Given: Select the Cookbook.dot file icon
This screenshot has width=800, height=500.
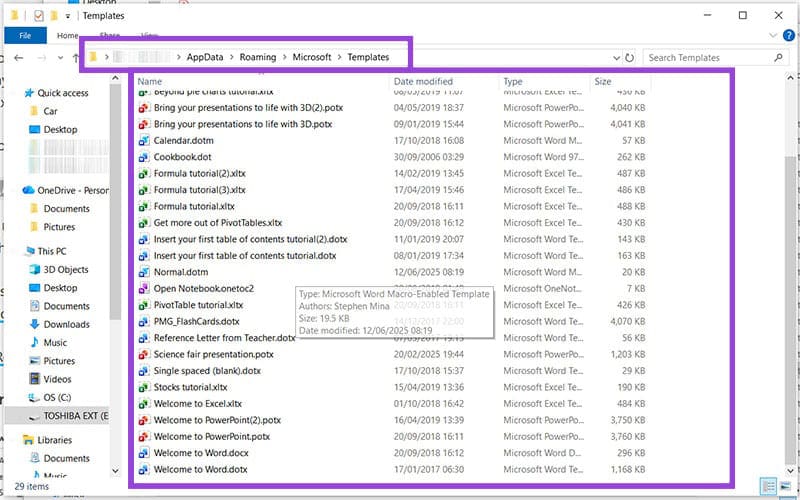Looking at the screenshot, I should [144, 157].
